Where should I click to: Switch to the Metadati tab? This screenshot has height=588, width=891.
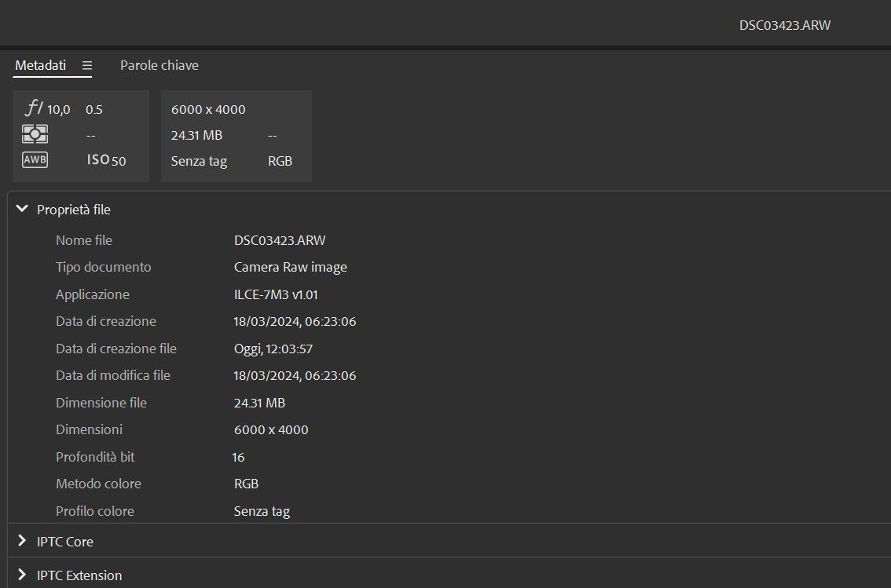pos(40,65)
